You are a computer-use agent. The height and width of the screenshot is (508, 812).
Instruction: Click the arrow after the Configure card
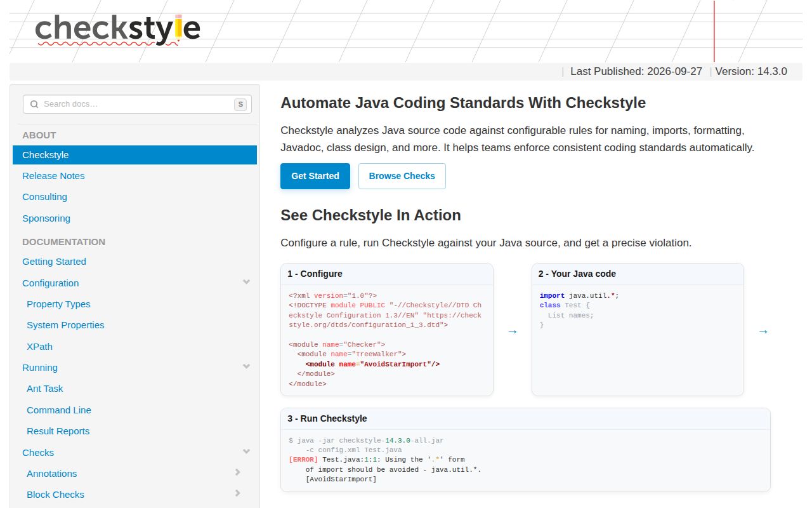513,331
